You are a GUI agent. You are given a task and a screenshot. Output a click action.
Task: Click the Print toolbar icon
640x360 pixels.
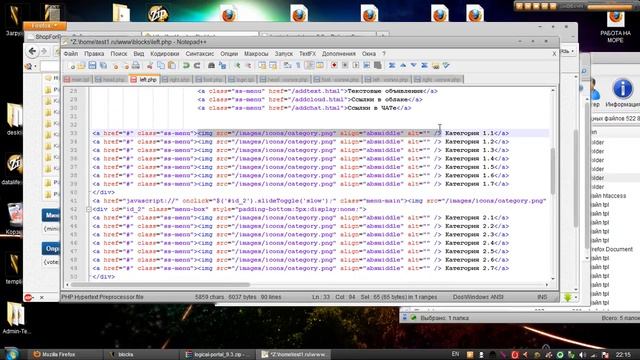click(136, 66)
